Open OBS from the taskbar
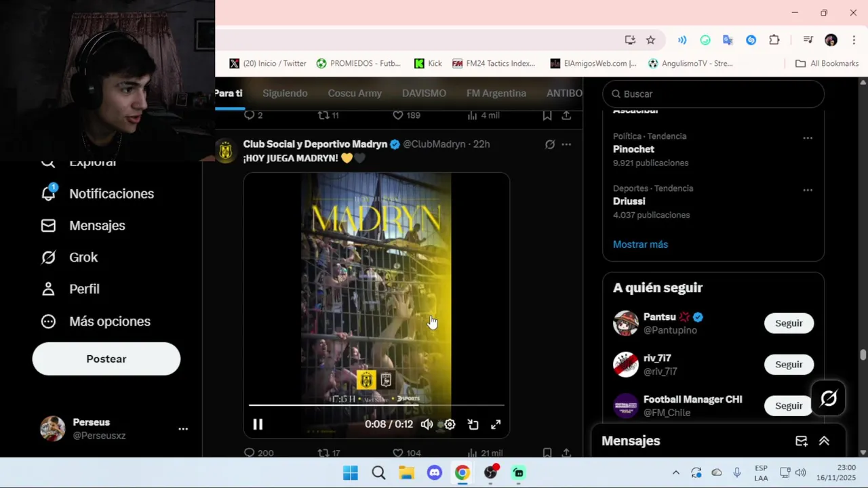 click(x=491, y=473)
